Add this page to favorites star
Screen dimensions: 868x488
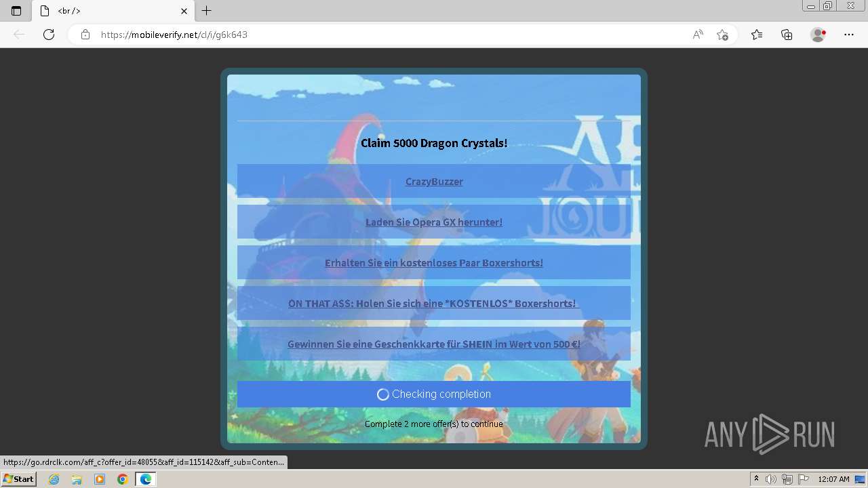tap(722, 35)
